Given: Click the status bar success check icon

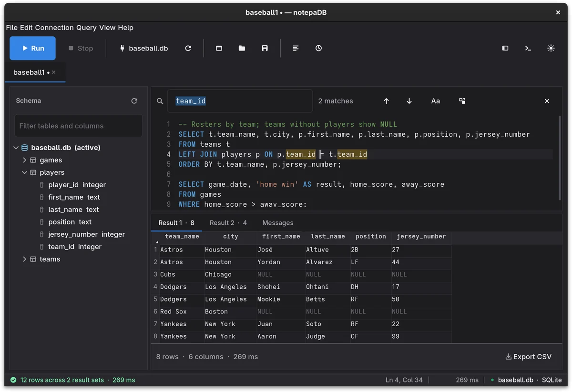Looking at the screenshot, I should (13, 380).
